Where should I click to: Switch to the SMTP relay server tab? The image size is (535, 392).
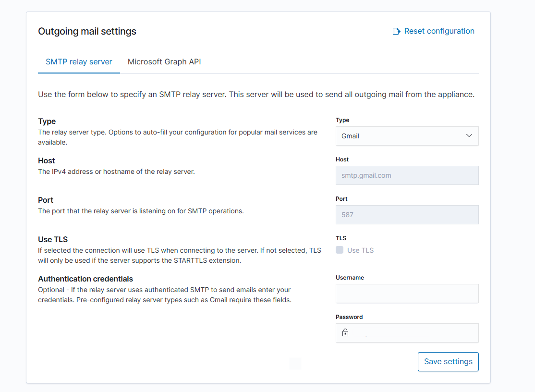79,62
